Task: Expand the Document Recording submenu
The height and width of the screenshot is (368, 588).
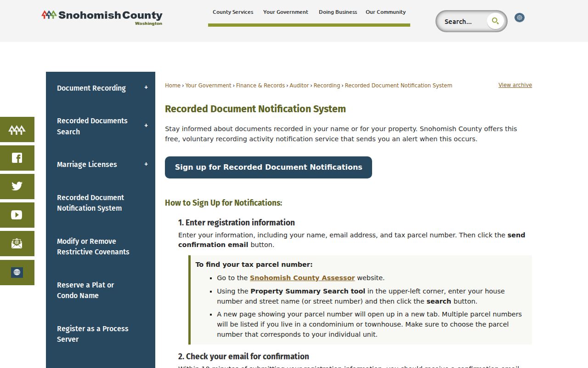Action: [x=146, y=87]
